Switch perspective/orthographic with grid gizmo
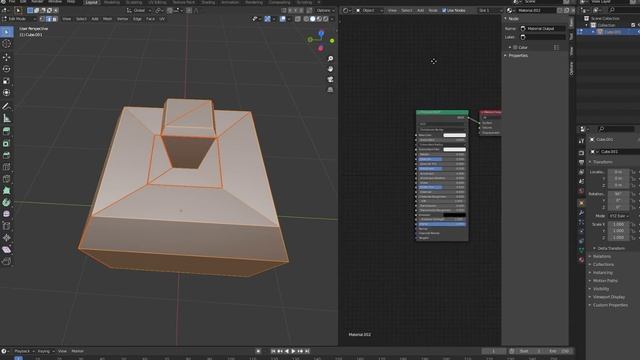This screenshot has width=640, height=360. [330, 90]
